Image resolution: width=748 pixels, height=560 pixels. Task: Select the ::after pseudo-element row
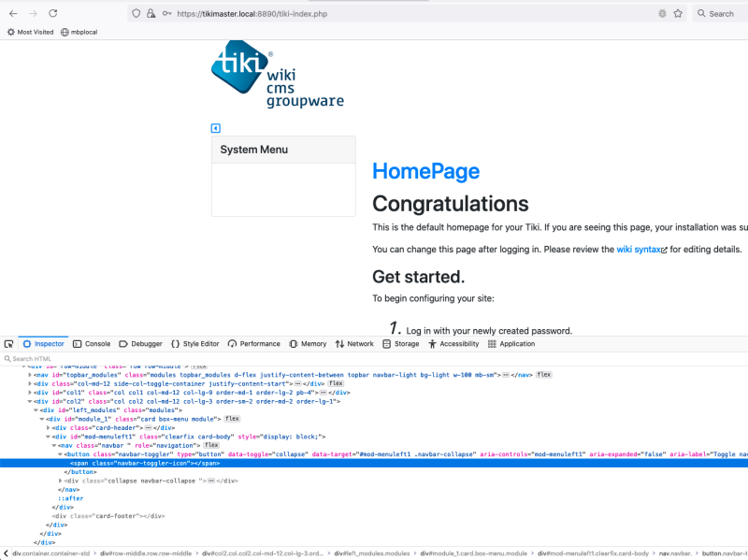[x=71, y=498]
